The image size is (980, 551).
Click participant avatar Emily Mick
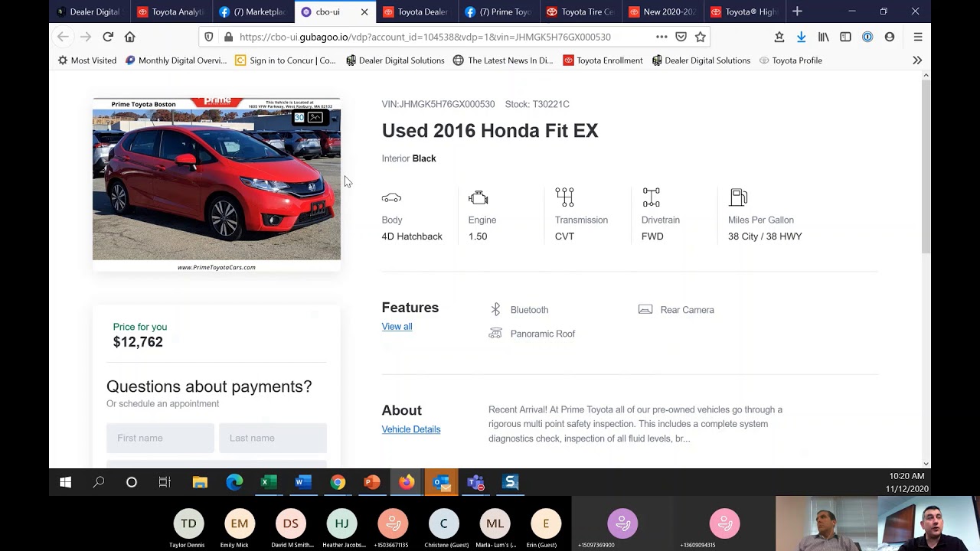(240, 523)
